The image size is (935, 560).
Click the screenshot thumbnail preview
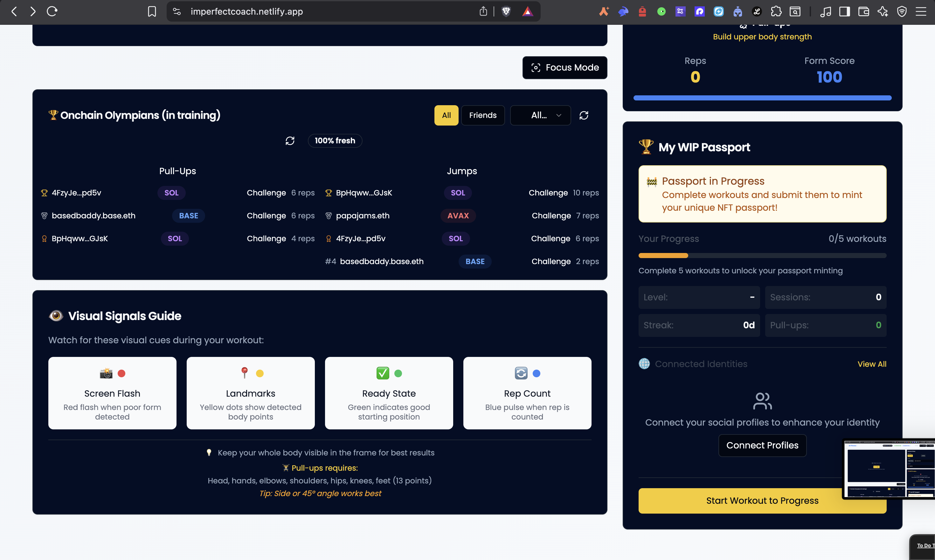pyautogui.click(x=889, y=468)
